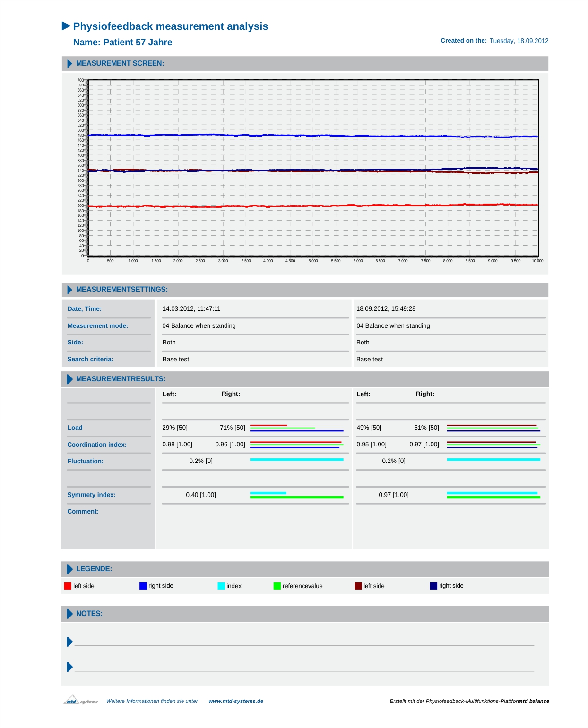Click the 'Side:' row label
This screenshot has height=728, width=588.
click(75, 343)
